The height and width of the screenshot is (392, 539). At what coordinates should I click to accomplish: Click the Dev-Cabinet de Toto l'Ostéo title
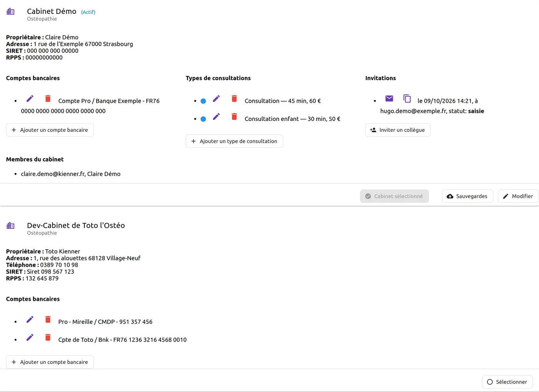[76, 225]
